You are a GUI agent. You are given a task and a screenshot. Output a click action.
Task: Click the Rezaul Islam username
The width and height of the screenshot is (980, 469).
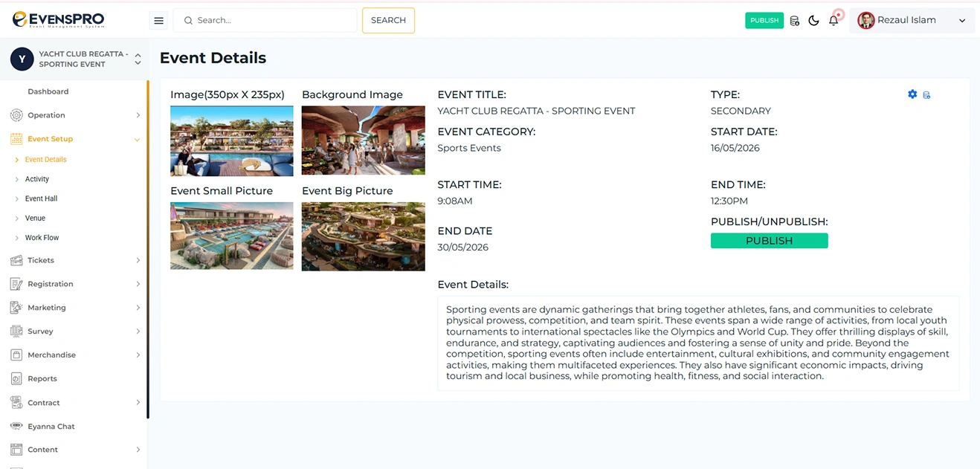pyautogui.click(x=906, y=20)
